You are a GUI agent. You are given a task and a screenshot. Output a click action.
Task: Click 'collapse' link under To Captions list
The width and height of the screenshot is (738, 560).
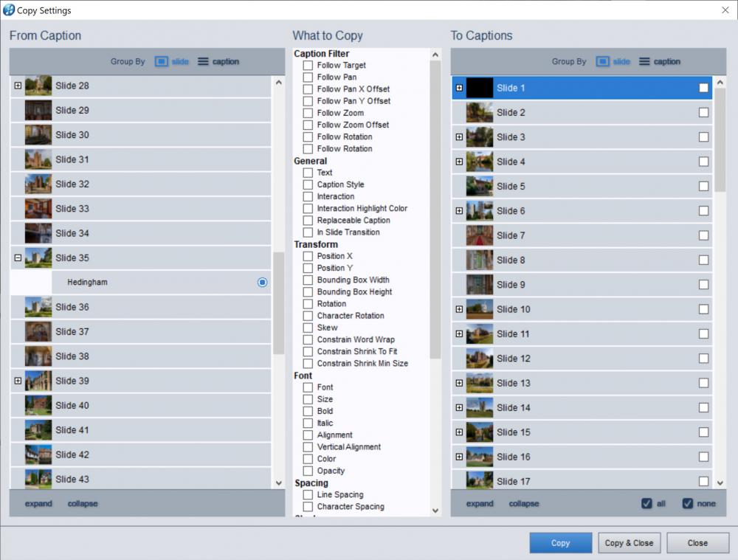point(523,504)
